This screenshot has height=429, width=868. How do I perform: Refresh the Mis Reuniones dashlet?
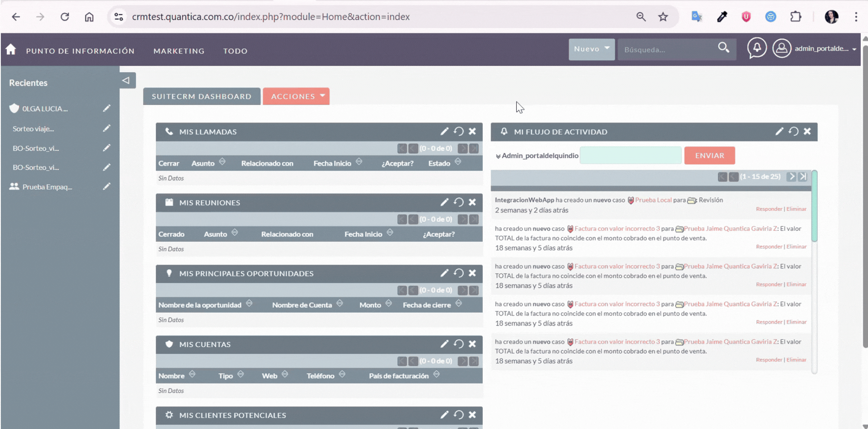click(458, 203)
